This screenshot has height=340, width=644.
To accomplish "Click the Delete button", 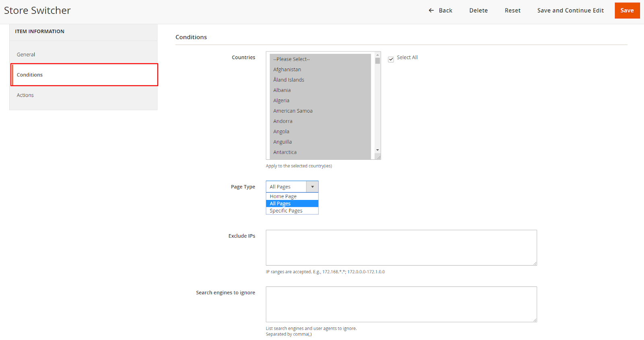I will (x=478, y=10).
